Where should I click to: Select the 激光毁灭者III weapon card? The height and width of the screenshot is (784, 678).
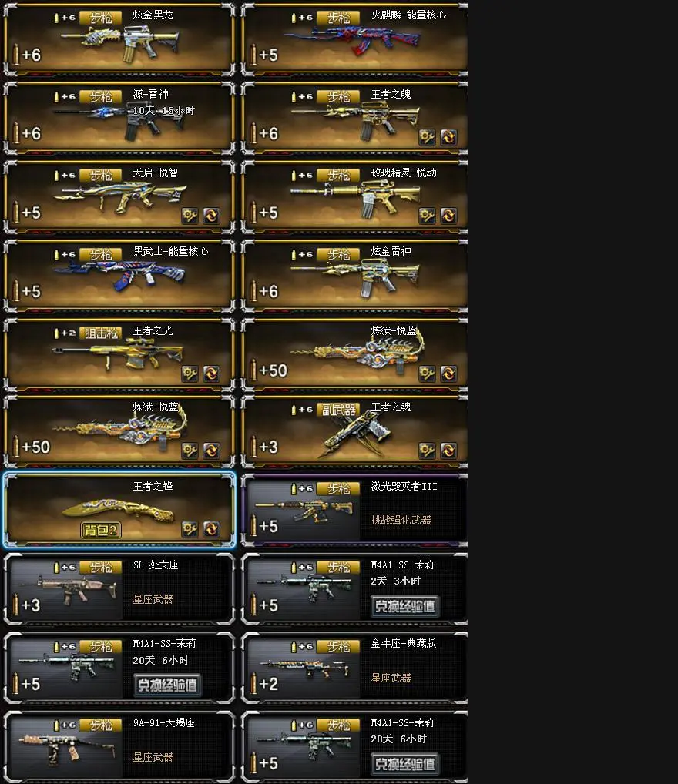click(354, 510)
